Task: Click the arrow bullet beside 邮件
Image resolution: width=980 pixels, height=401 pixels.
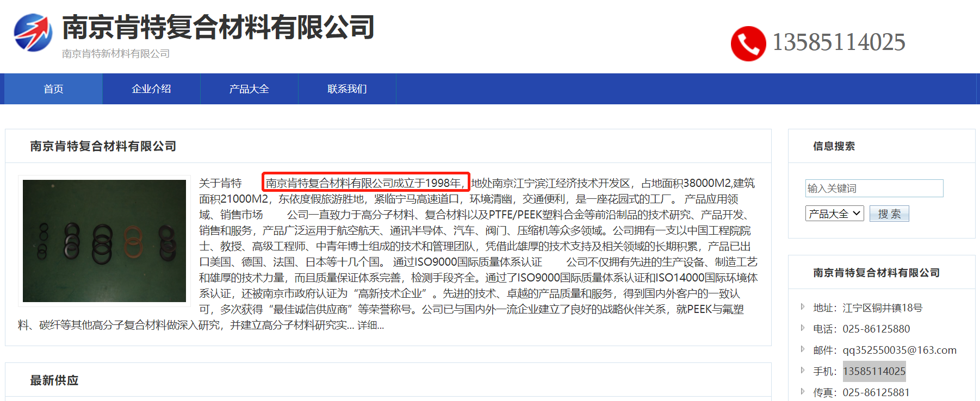Action: [x=803, y=349]
